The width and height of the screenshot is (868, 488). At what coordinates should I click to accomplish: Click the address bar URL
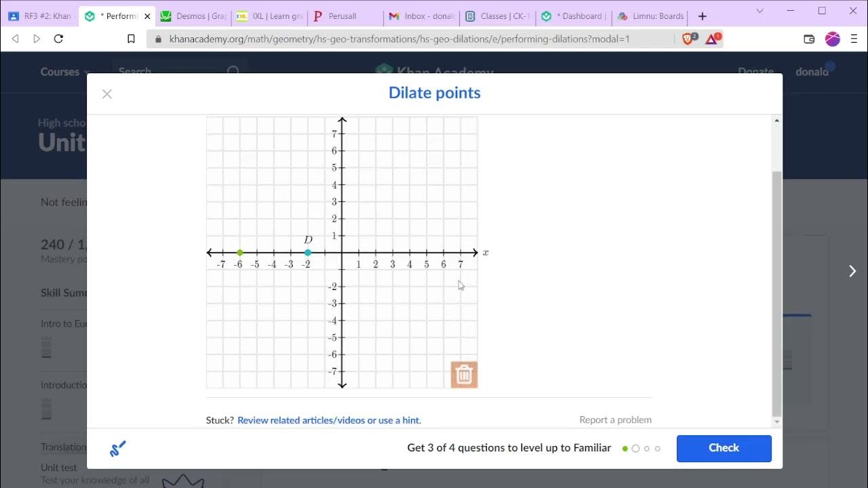click(x=399, y=39)
